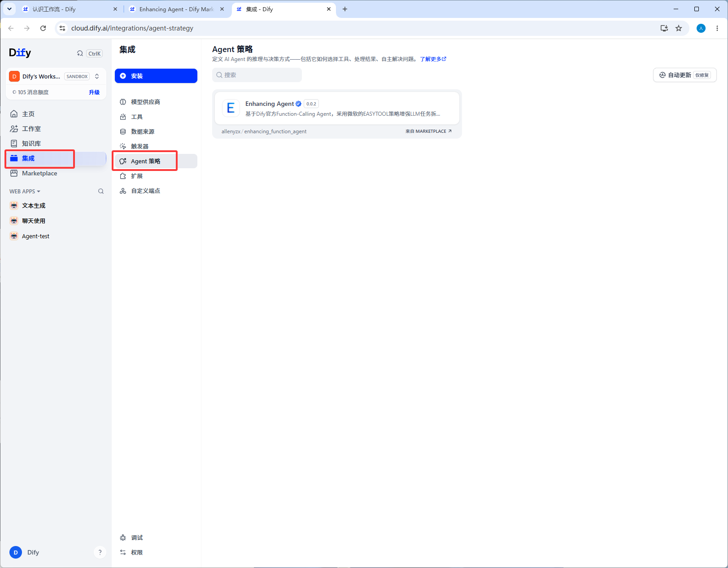The height and width of the screenshot is (568, 728).
Task: Click the Enhancing Agent "E" plugin icon
Action: click(x=231, y=108)
